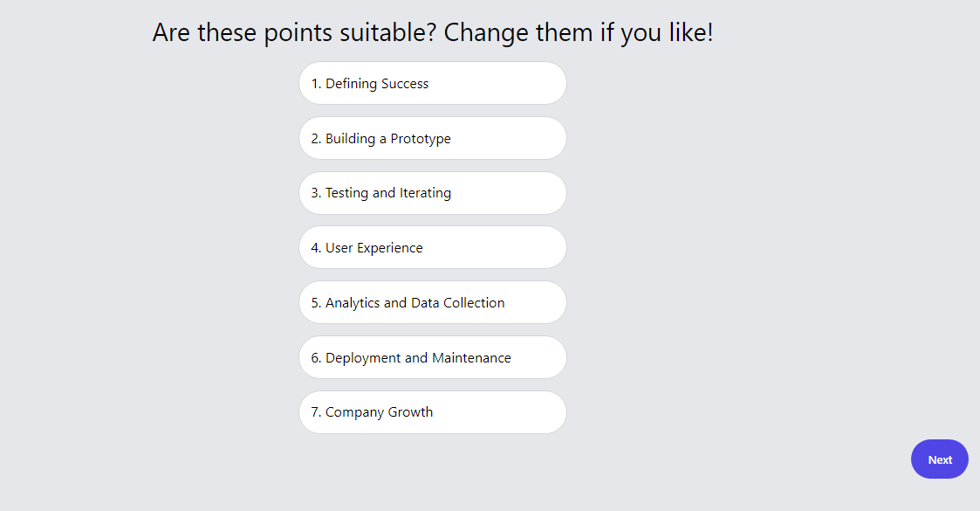Viewport: 980px width, 511px height.
Task: Click the Next button
Action: [939, 459]
